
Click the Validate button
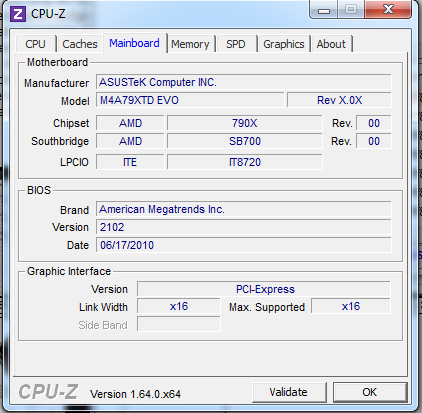(289, 392)
